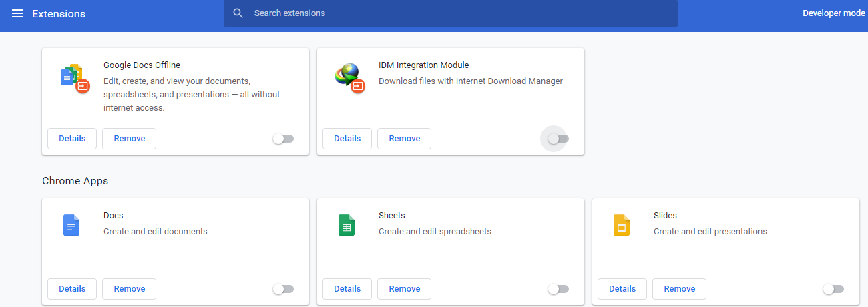Click the Google Docs Offline extension icon

(x=74, y=78)
